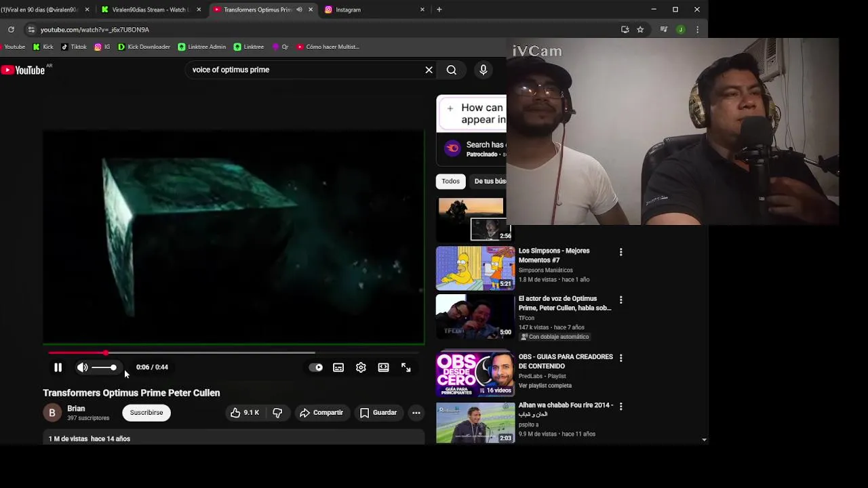Open Kick bookmark

coord(43,47)
